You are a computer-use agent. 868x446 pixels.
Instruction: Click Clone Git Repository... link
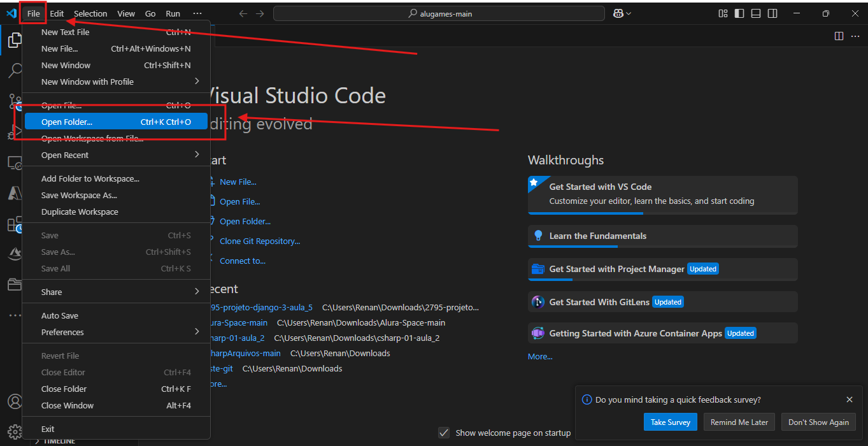point(260,241)
